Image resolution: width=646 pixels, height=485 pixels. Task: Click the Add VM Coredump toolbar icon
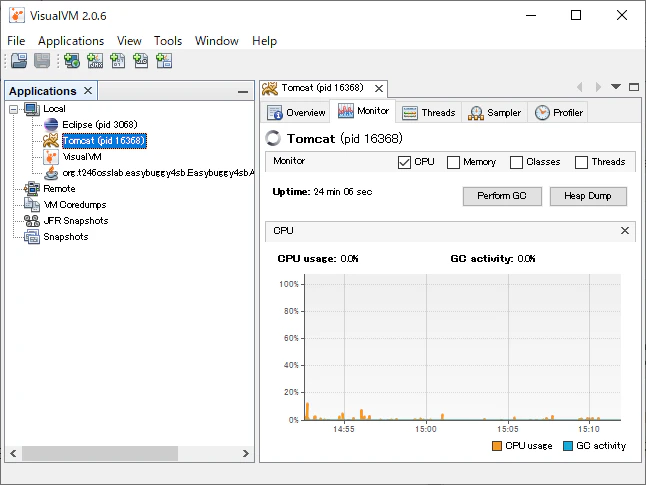click(118, 61)
